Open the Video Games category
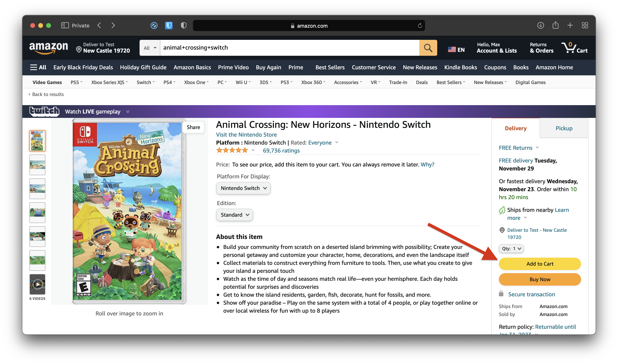 click(47, 82)
